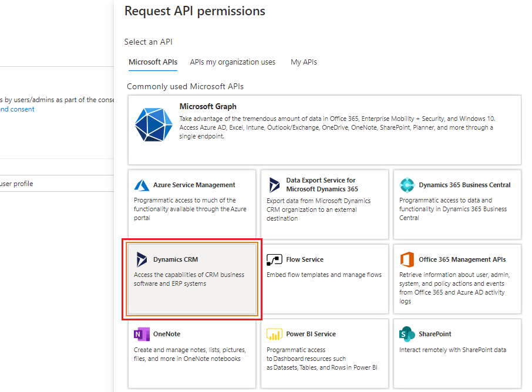Click the Flow Service icon
The height and width of the screenshot is (392, 532).
click(x=274, y=260)
